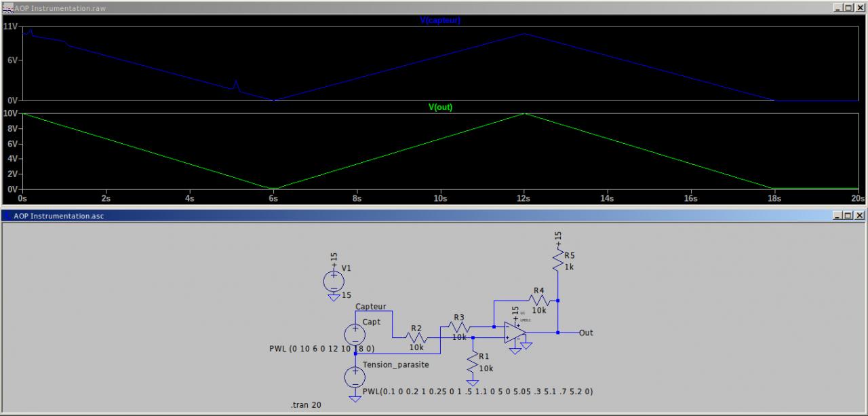Select the op-amp U1 symbol
The image size is (868, 416).
click(x=515, y=333)
